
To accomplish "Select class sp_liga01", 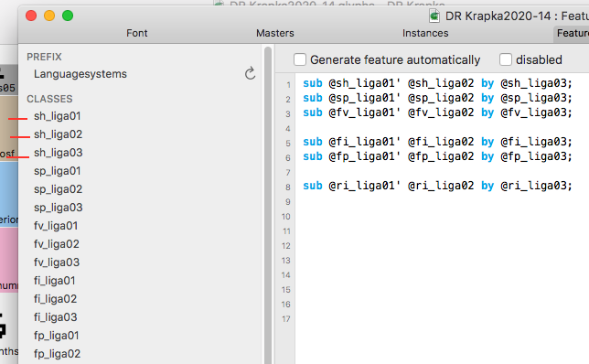I will tap(57, 171).
